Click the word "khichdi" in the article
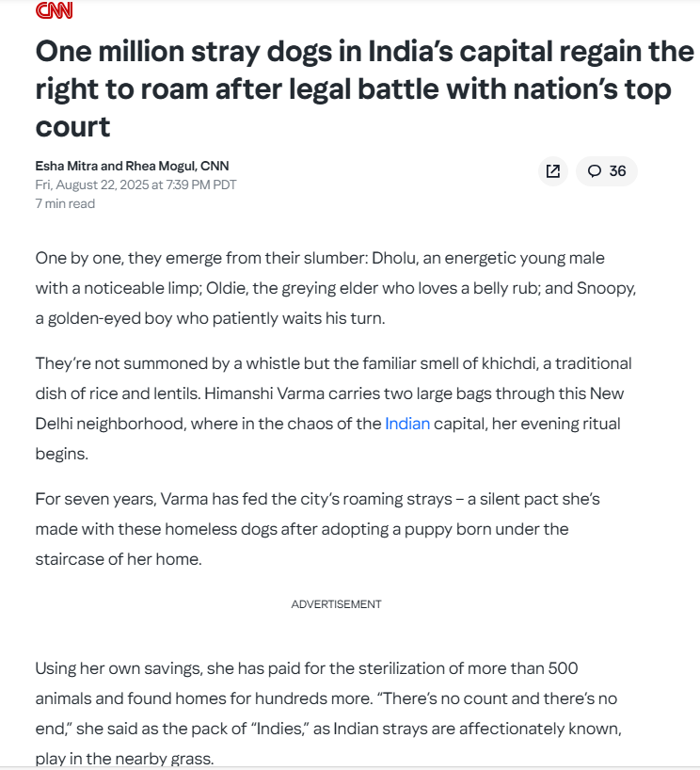Screen dimensions: 700x770 click(509, 363)
